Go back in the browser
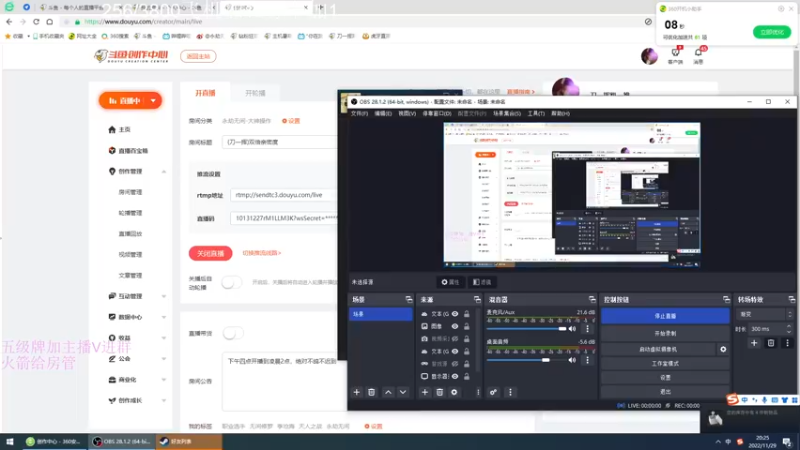 9,21
